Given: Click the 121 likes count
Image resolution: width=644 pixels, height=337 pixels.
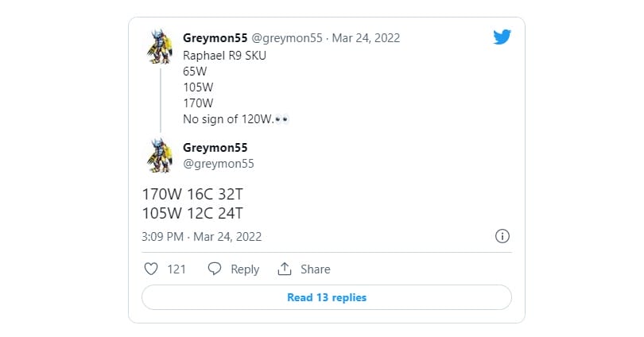Looking at the screenshot, I should [x=177, y=269].
